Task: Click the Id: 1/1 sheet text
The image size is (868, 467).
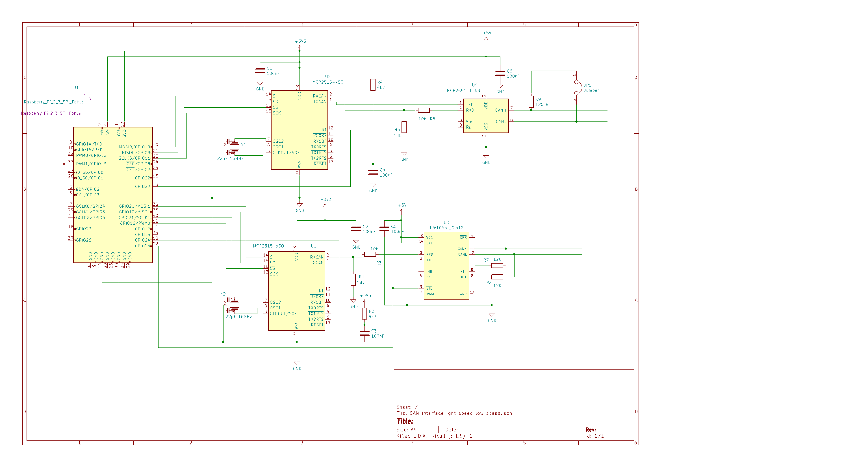Action: (x=594, y=436)
